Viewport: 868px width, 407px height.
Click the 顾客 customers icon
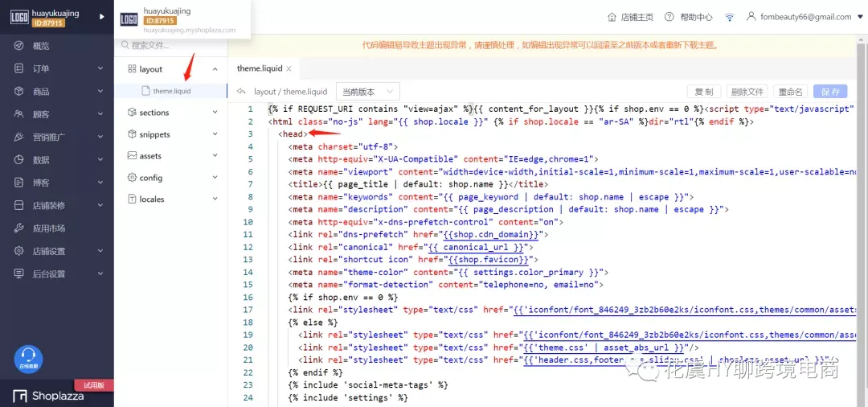pyautogui.click(x=19, y=114)
